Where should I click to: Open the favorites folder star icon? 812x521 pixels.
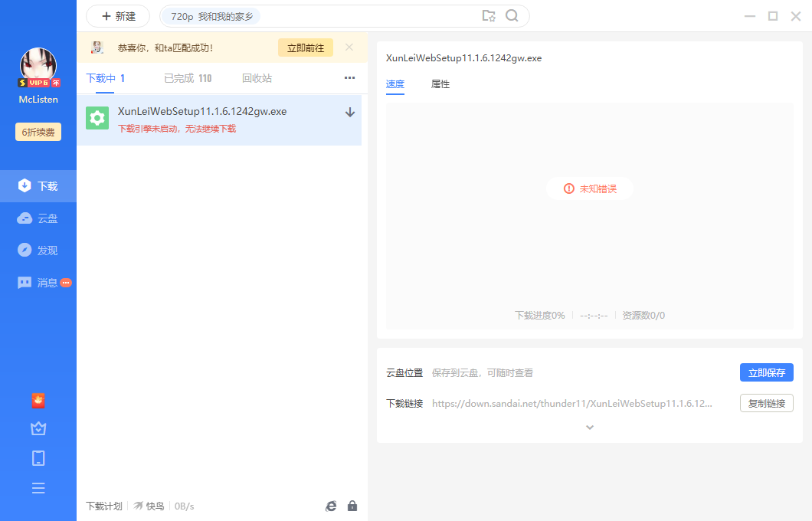click(489, 16)
